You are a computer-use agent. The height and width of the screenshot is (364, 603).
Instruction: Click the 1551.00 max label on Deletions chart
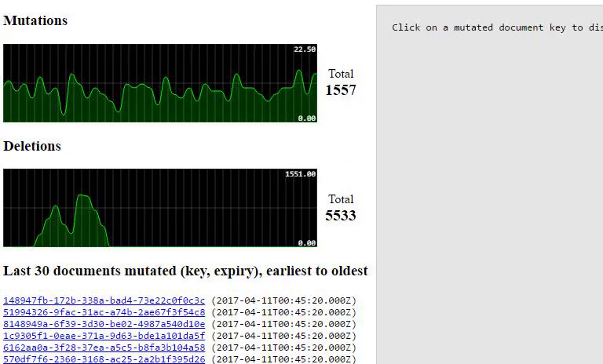point(301,174)
